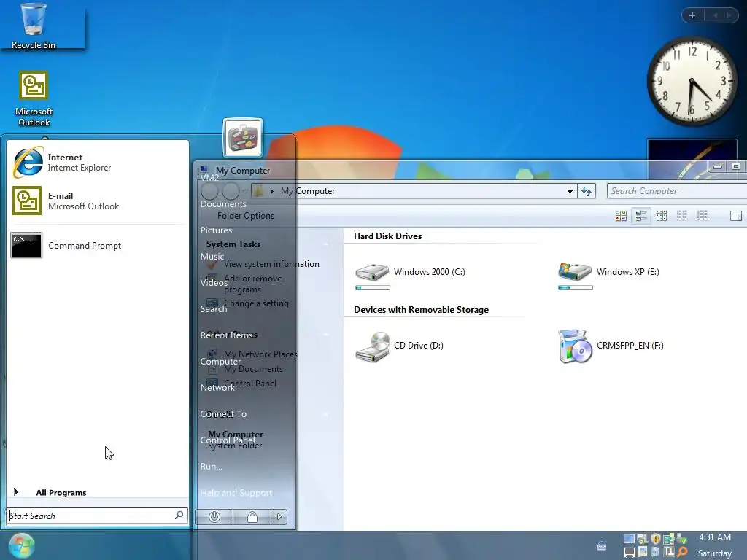Switch to details view icon
The height and width of the screenshot is (560, 747).
pyautogui.click(x=703, y=216)
